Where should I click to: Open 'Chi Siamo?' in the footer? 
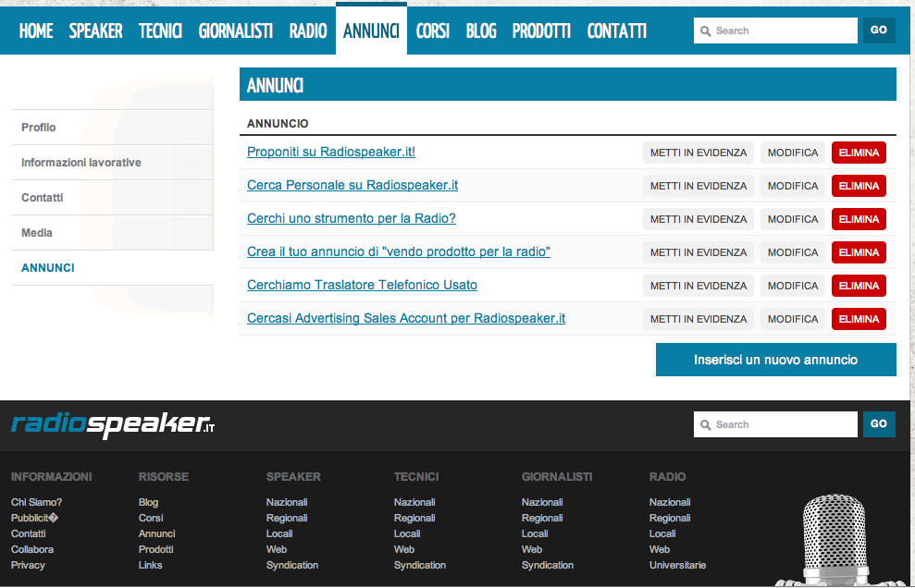coord(36,502)
